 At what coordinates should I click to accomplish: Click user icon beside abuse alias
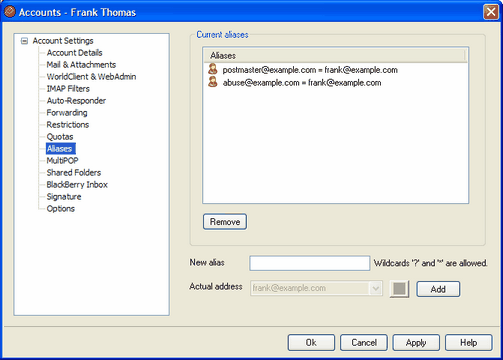point(213,82)
